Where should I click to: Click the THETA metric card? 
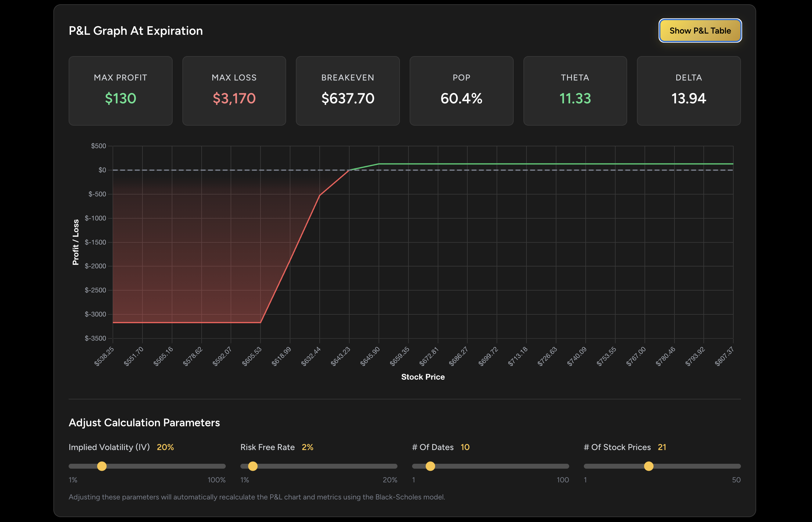(x=575, y=91)
